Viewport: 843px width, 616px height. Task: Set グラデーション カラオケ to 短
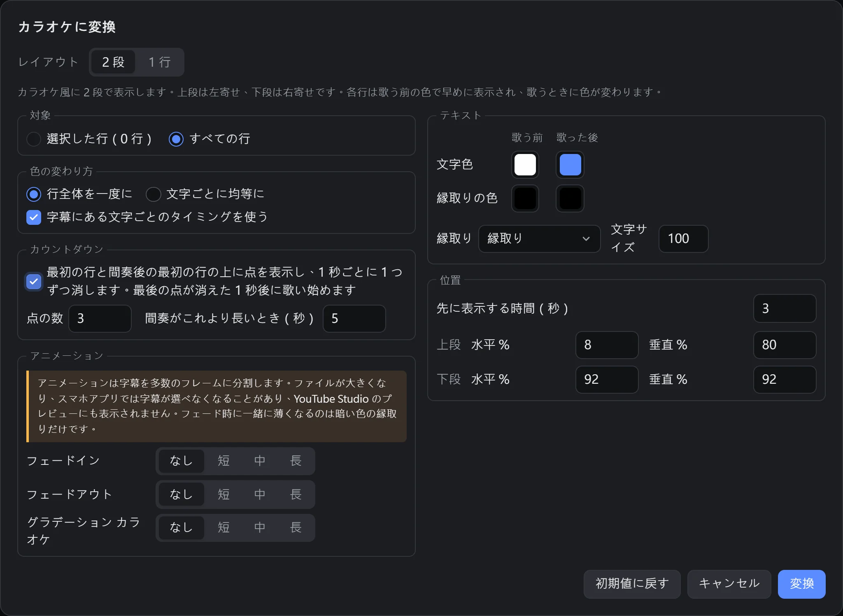(224, 528)
